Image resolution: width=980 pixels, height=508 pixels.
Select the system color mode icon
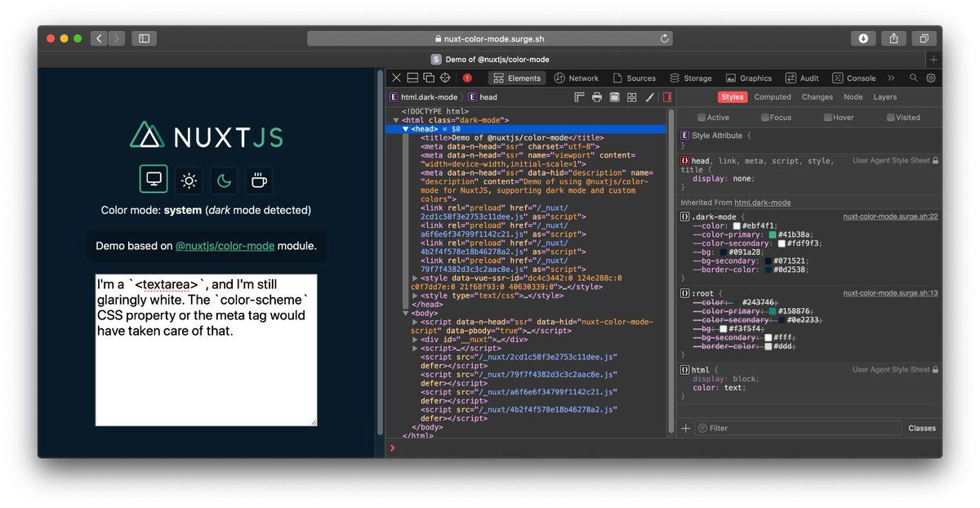pyautogui.click(x=154, y=180)
